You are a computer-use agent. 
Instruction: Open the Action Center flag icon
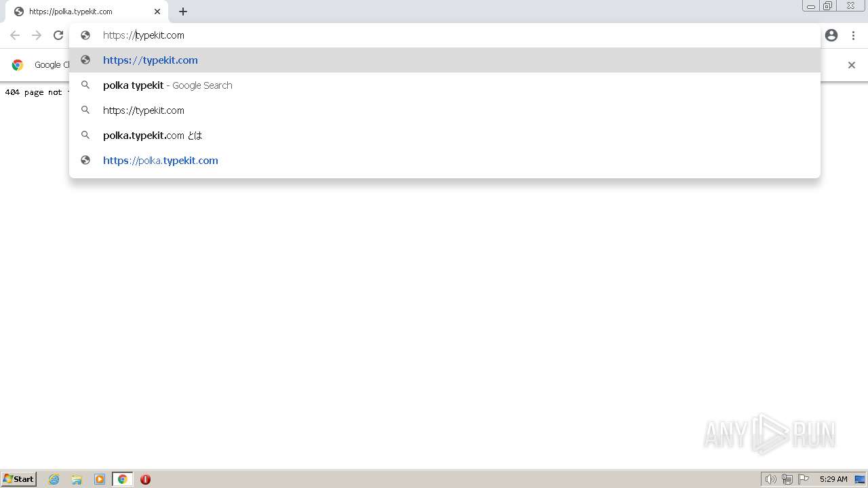click(x=804, y=479)
